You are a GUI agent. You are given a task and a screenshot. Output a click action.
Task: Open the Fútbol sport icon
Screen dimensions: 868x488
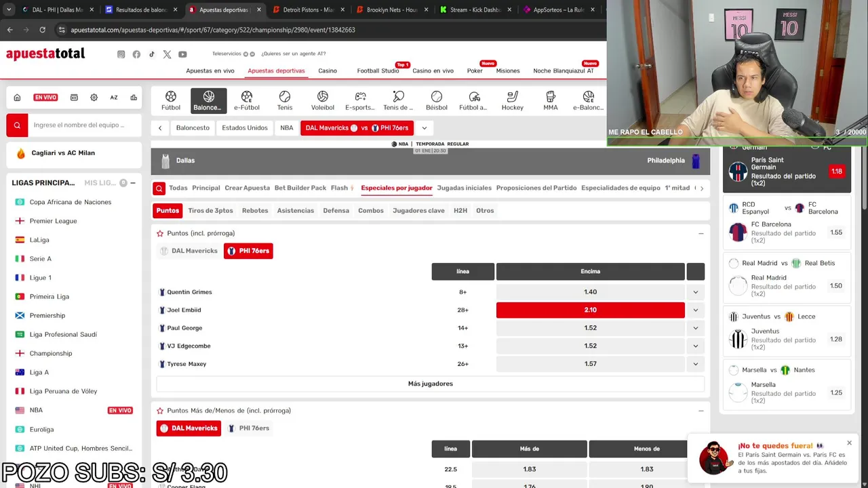[171, 100]
